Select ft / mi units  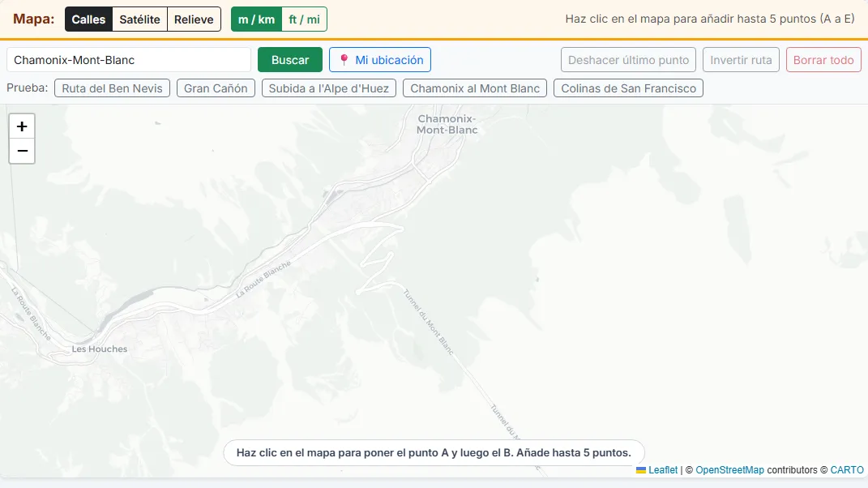(305, 19)
